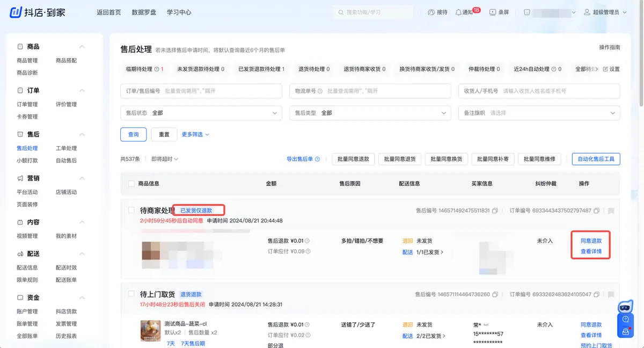Select the 临期待处理 tab
Image resolution: width=644 pixels, height=348 pixels.
[x=144, y=69]
